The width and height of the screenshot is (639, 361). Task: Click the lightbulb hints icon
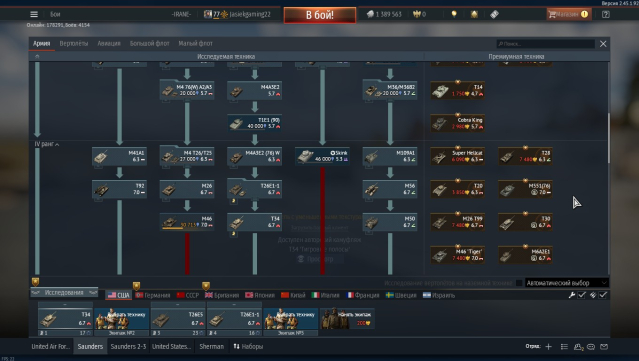pos(454,14)
